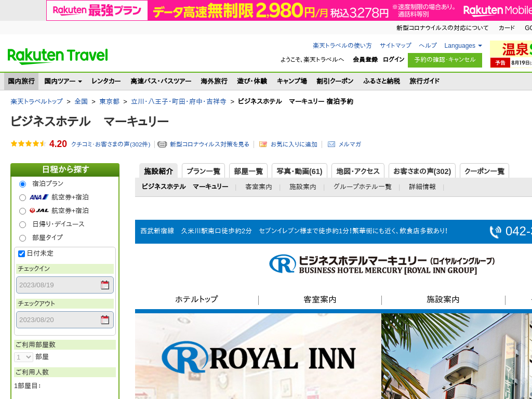Click 国内旅行 in the main navigation

click(21, 81)
